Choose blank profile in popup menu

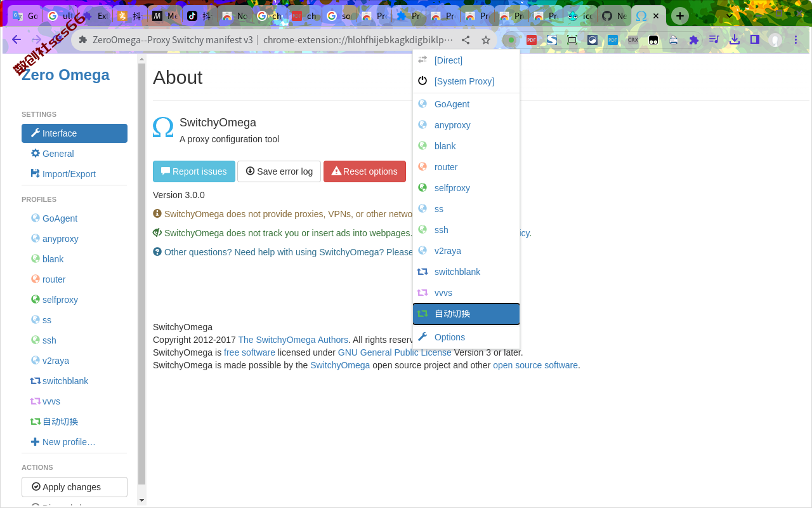click(466, 146)
